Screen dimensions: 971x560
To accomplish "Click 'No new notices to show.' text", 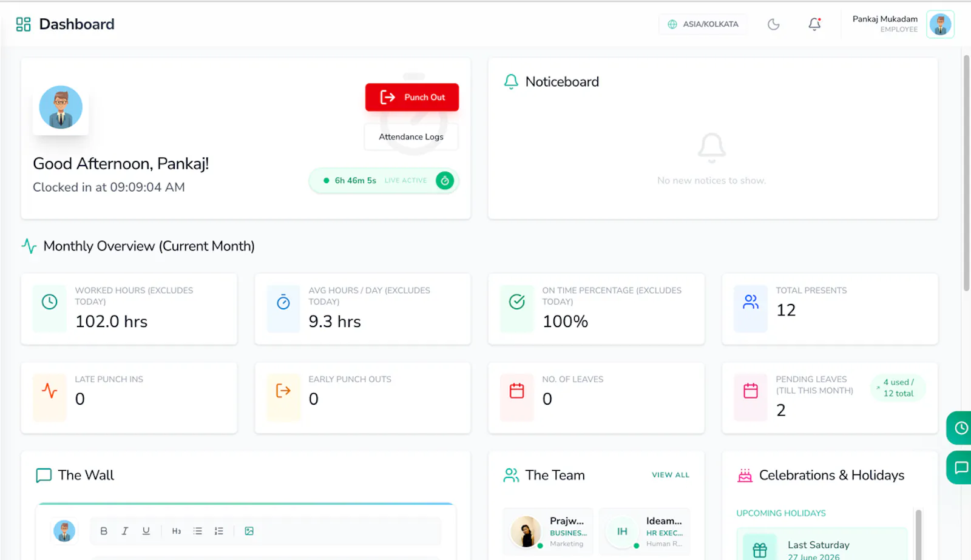I will point(711,180).
